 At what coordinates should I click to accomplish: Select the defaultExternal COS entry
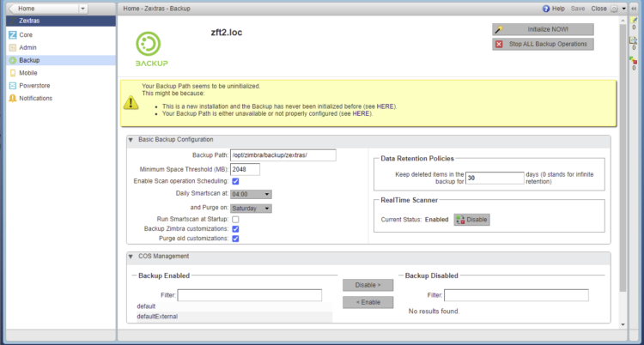pos(234,317)
